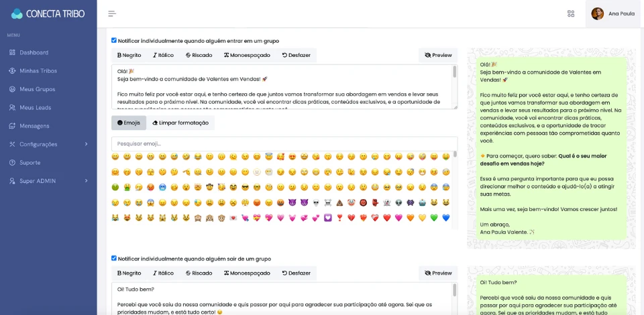Open the apps grid icon in header
Screen dimensions: 644x315
[x=571, y=13]
